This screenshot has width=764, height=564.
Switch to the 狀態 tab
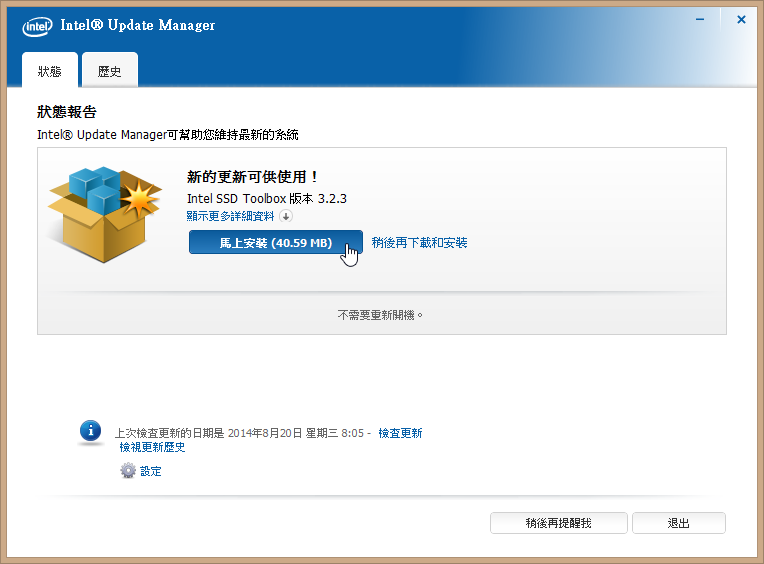pos(50,72)
